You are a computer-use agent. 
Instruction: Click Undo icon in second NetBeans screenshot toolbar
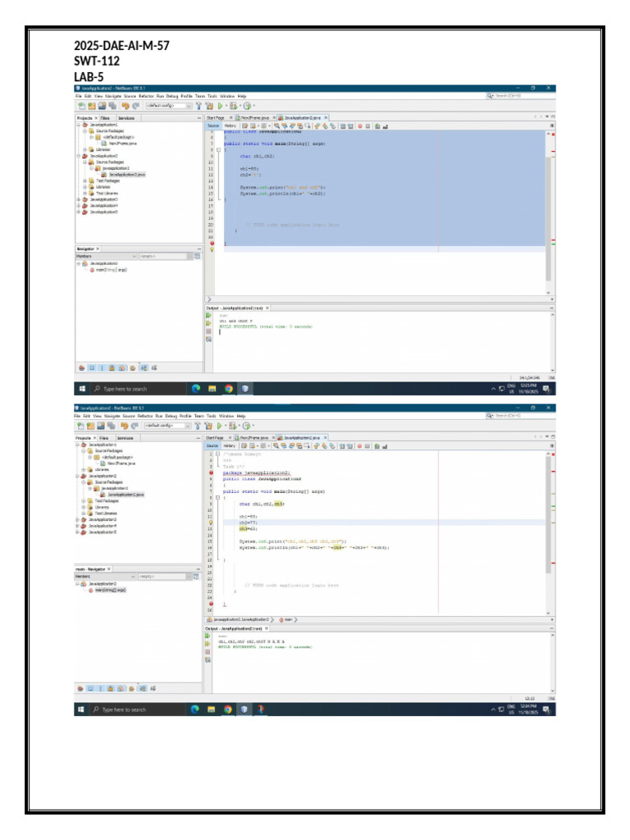[x=125, y=426]
